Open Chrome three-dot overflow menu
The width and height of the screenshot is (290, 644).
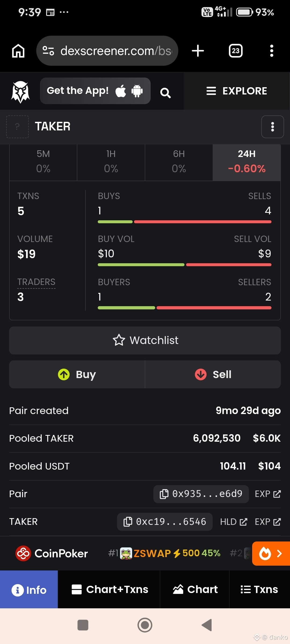coord(272,51)
